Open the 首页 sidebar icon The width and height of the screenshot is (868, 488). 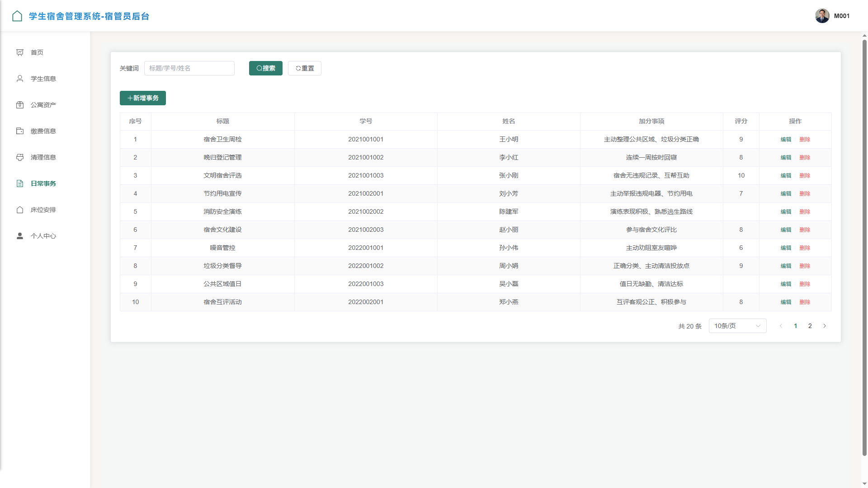click(x=20, y=52)
